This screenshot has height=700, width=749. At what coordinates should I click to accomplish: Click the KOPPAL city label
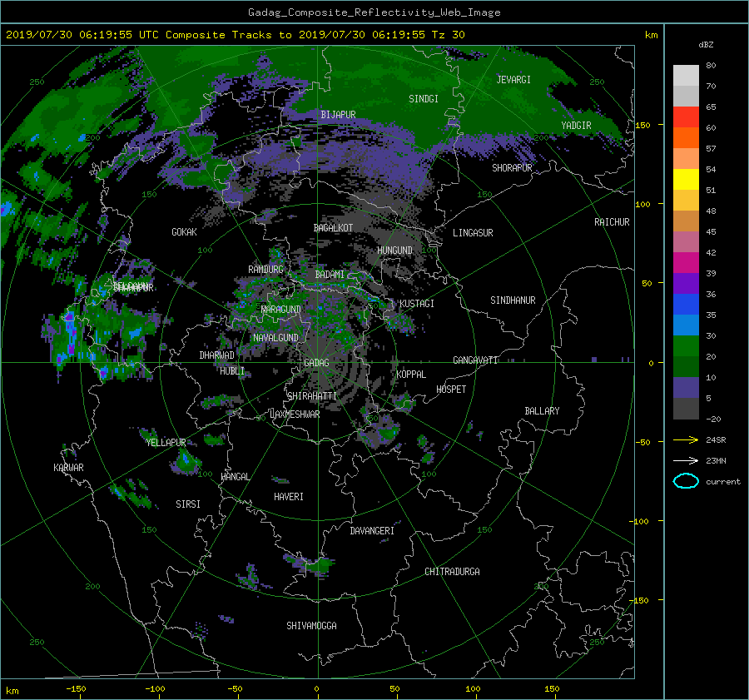point(411,375)
